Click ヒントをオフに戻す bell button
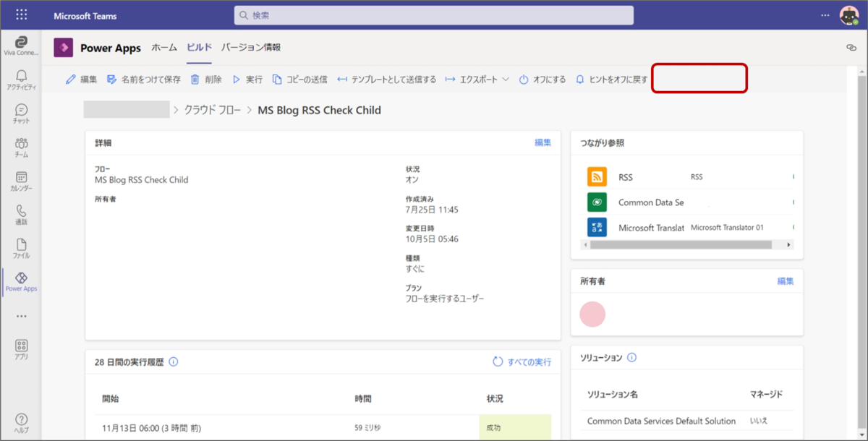 pyautogui.click(x=611, y=80)
